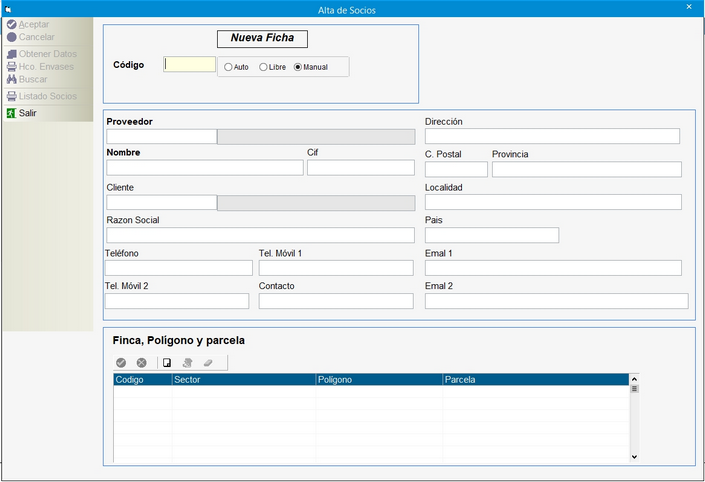
Task: Click the Cif input field
Action: click(x=361, y=168)
